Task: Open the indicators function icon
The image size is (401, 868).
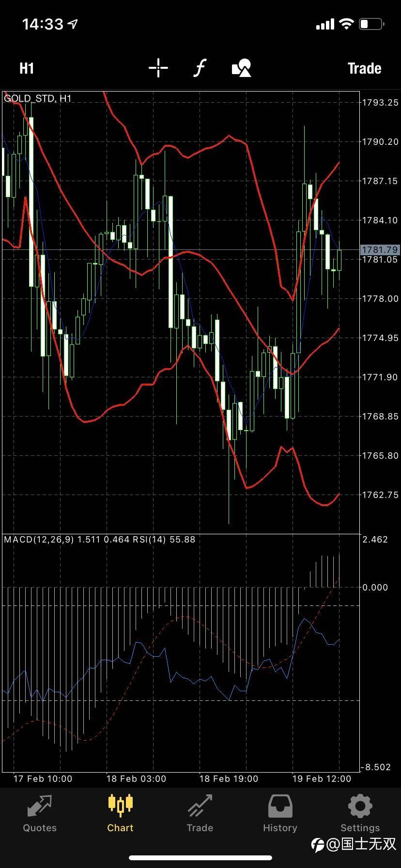Action: point(200,68)
